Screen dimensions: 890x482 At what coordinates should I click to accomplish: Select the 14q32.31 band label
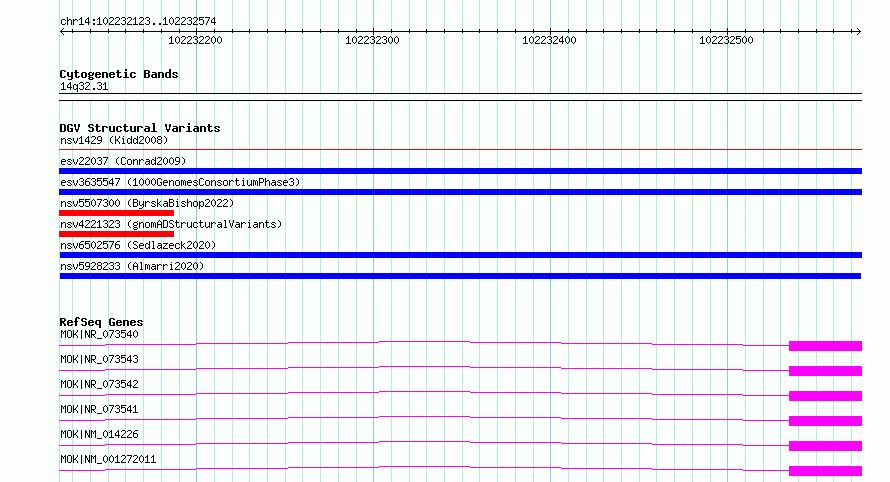coord(84,86)
